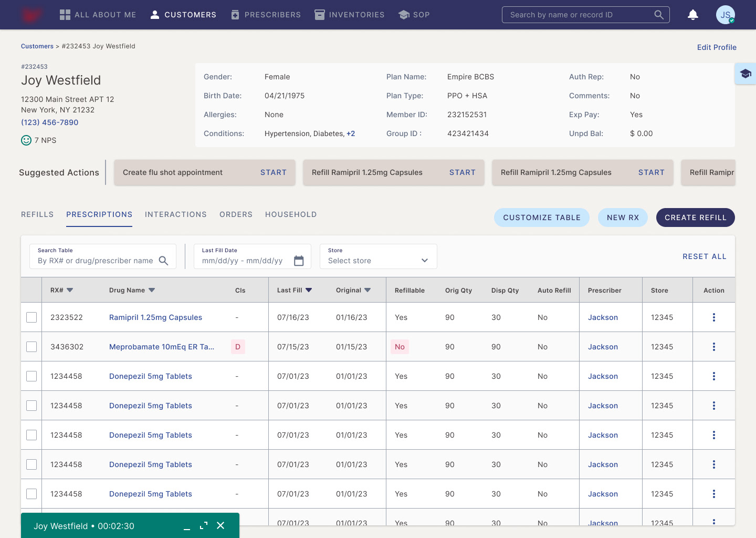
Task: Click the D class badge on Meprobamate
Action: (238, 347)
